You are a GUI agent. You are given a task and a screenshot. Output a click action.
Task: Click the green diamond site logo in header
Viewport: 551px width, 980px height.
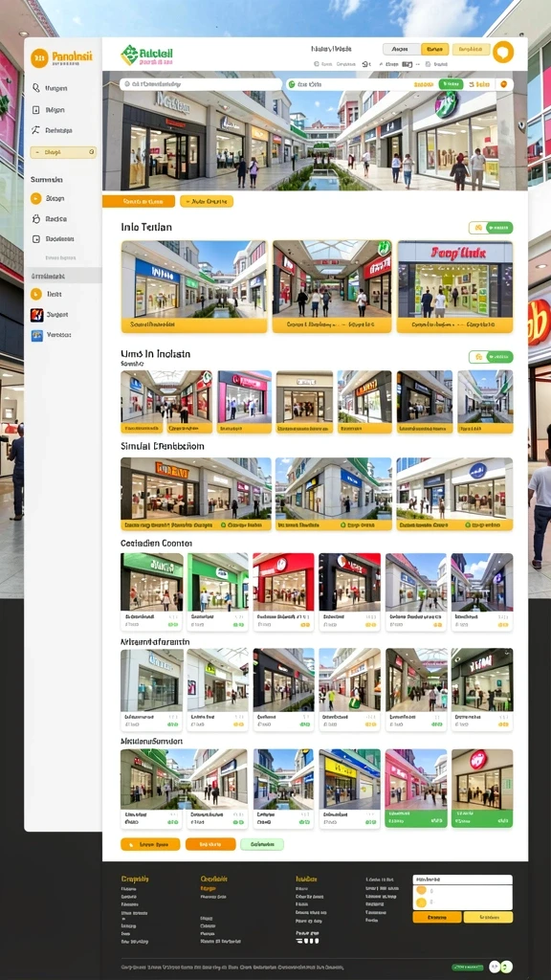tap(129, 55)
